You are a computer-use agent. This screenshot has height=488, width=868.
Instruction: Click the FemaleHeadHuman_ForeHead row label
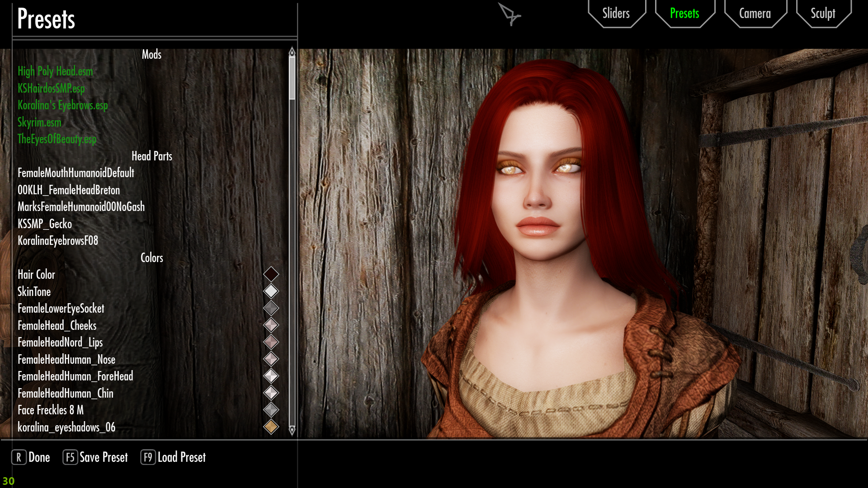[x=75, y=376]
